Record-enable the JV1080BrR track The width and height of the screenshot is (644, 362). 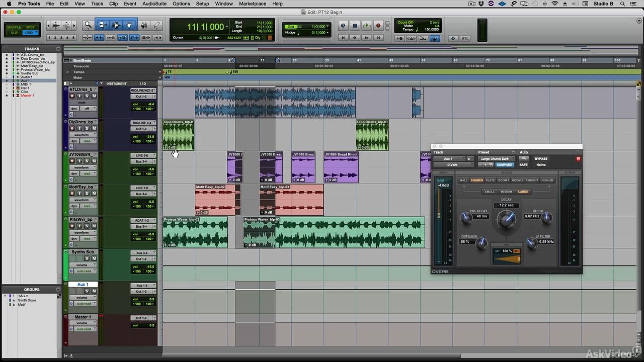point(72,161)
